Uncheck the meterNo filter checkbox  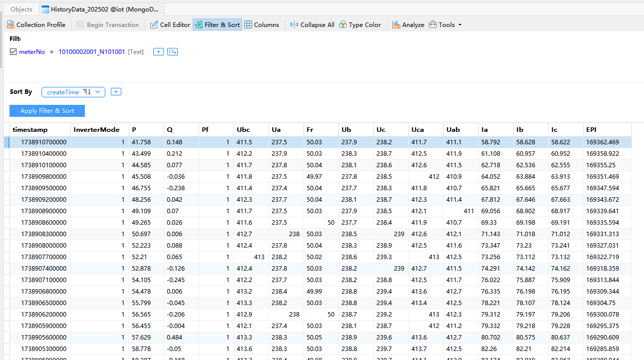13,52
